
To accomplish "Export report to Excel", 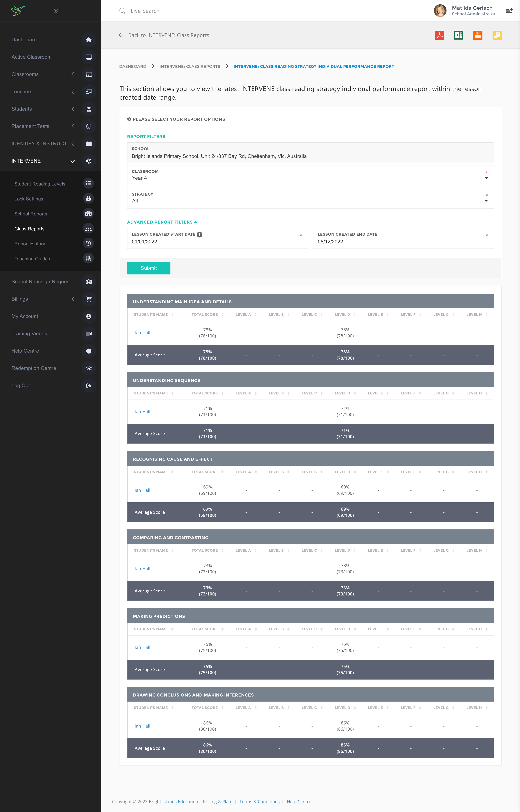I will tap(459, 35).
